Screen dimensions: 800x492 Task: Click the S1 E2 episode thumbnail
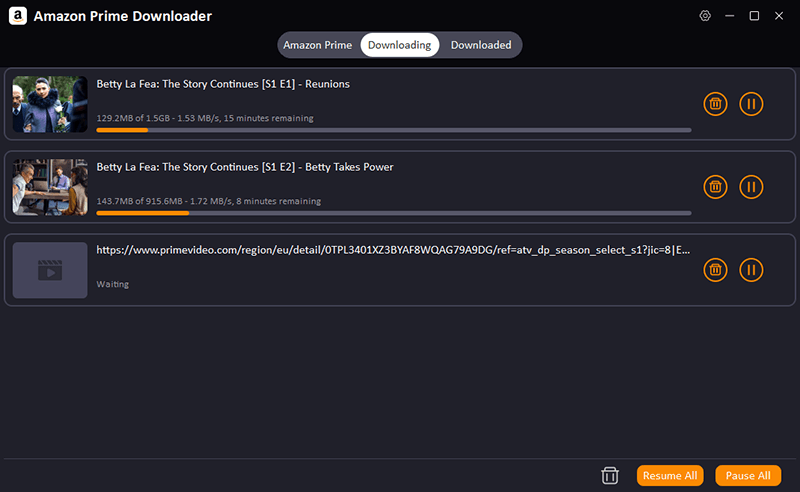coord(50,187)
